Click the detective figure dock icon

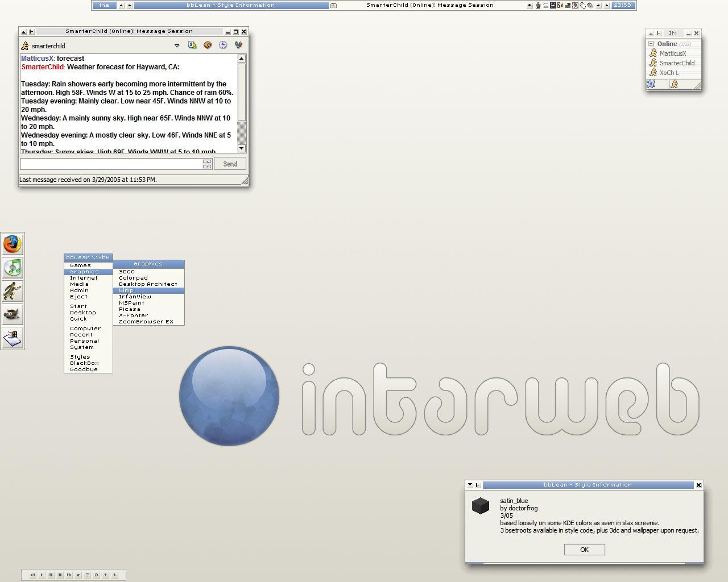click(13, 290)
